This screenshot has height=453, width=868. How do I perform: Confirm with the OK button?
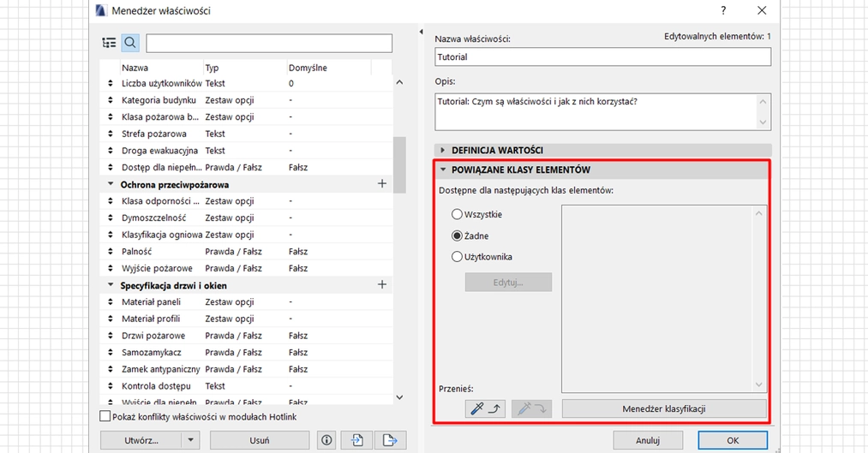coord(733,440)
